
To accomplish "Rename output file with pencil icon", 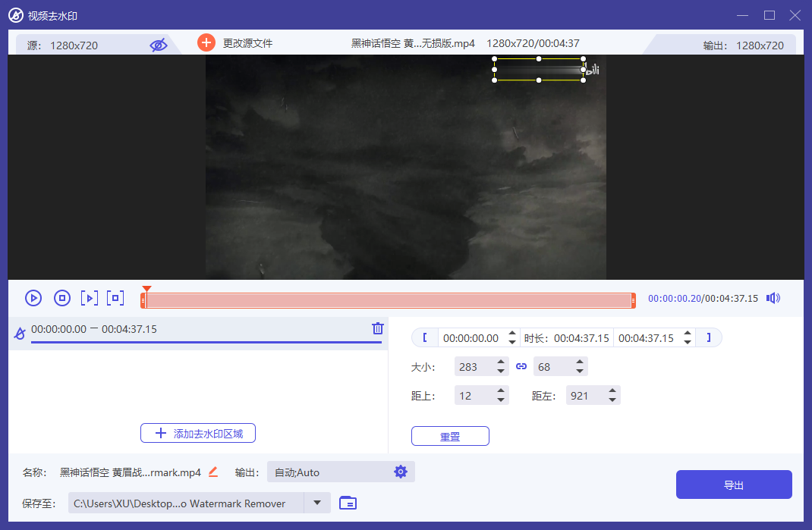I will point(213,472).
